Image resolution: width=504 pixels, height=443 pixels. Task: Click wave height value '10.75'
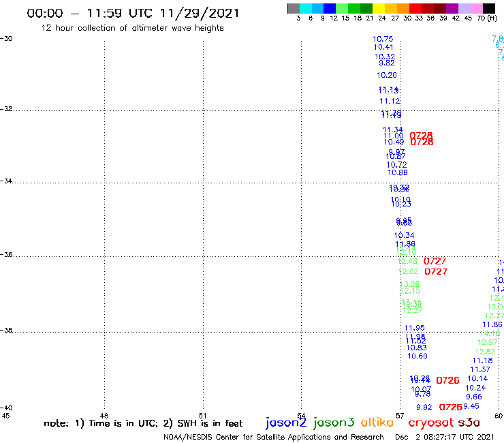[x=383, y=39]
